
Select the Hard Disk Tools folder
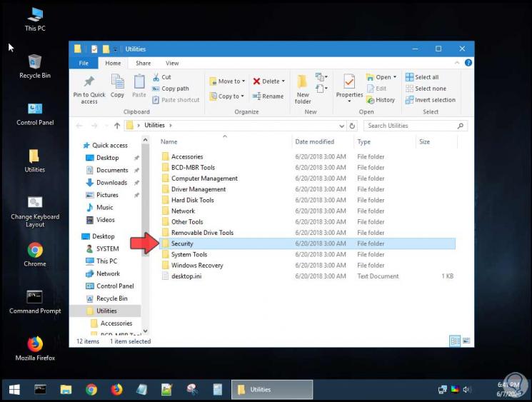point(307,200)
